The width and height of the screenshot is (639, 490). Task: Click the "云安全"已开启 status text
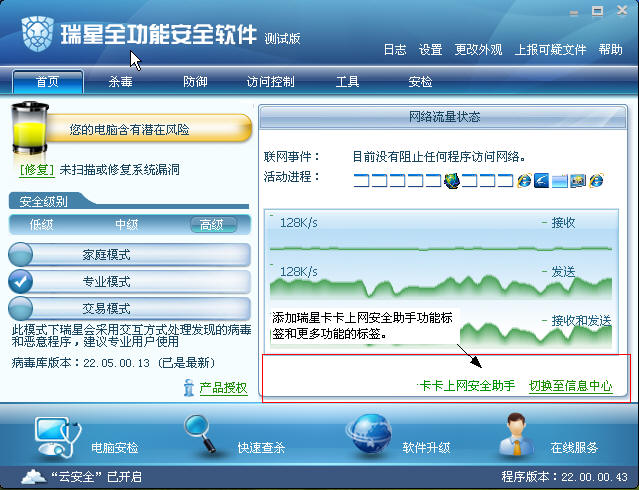[96, 477]
